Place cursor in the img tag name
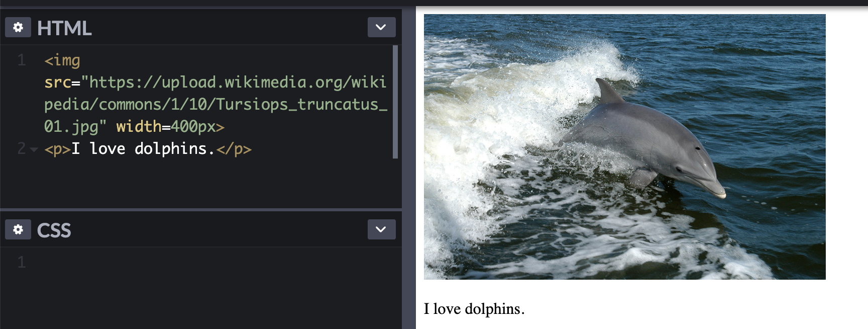The image size is (868, 329). [x=66, y=61]
